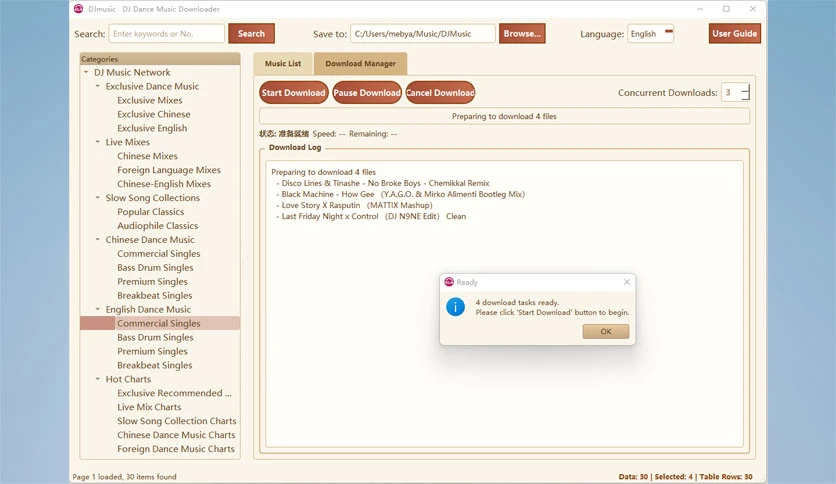The width and height of the screenshot is (836, 484).
Task: Collapse the Live Mixes node arrow
Action: [98, 142]
